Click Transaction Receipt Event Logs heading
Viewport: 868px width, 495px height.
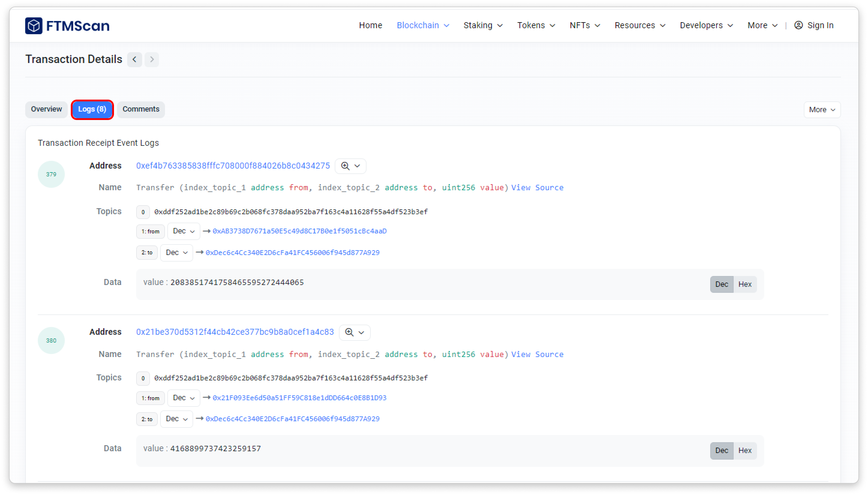[x=98, y=143]
